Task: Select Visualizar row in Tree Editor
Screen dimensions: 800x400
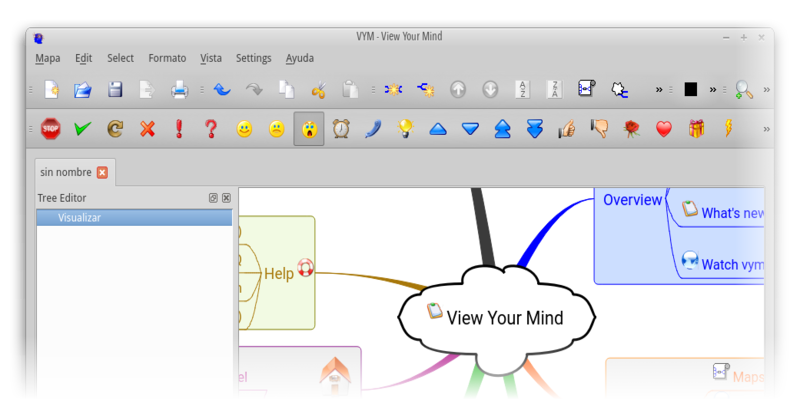Action: pos(135,218)
